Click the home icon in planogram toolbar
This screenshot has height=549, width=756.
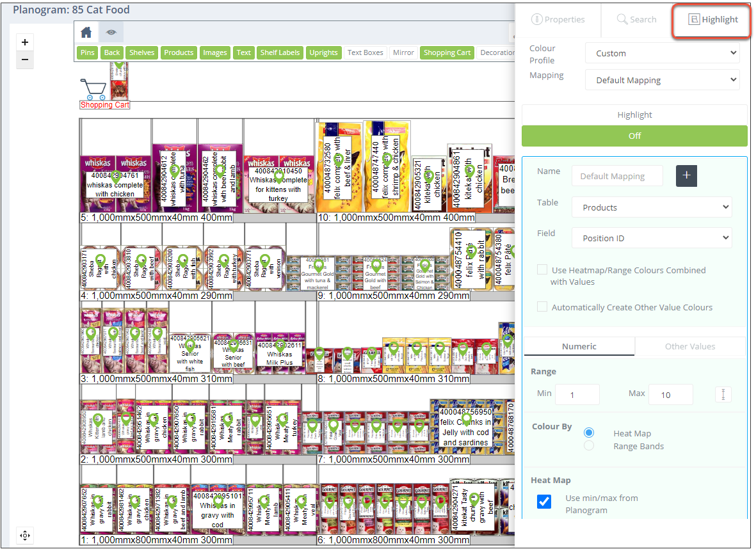[86, 32]
